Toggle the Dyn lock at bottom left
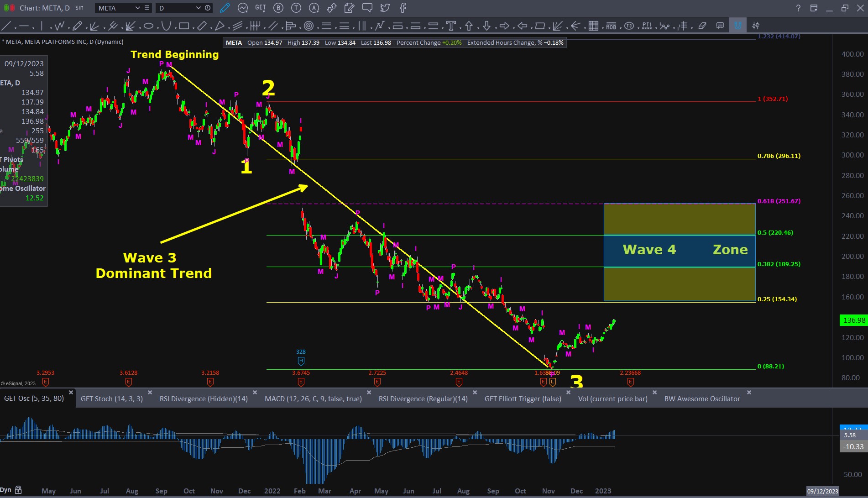This screenshot has height=498, width=868. pos(18,490)
